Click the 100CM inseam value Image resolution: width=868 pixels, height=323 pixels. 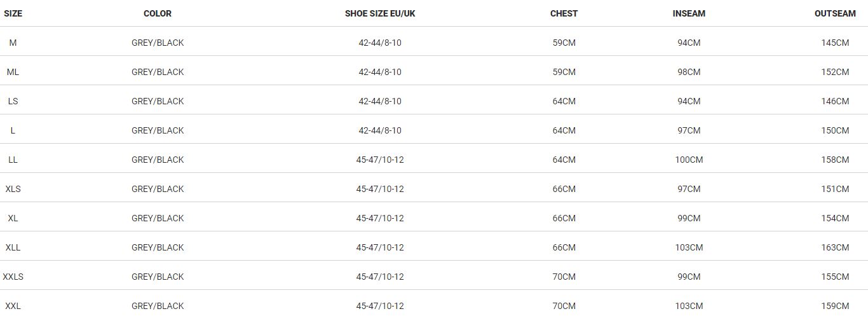[x=689, y=160]
